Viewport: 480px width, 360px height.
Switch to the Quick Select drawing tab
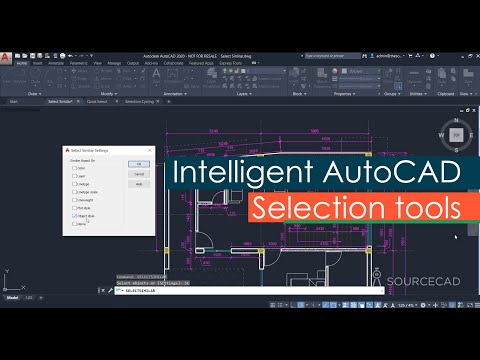(x=97, y=101)
